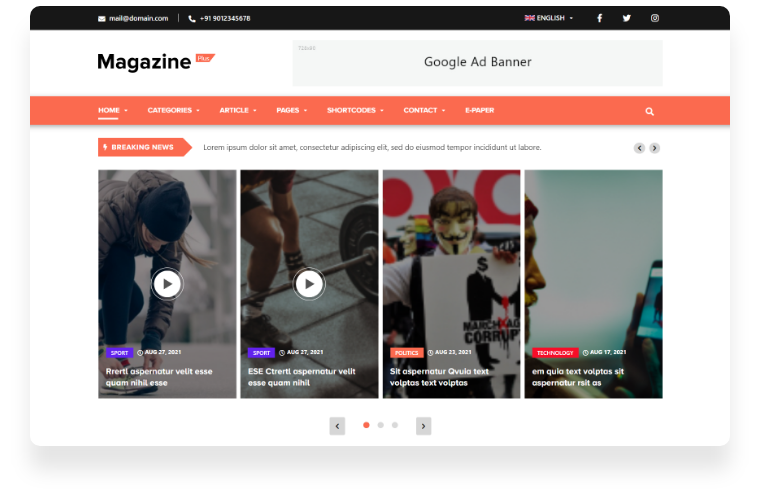Expand the CONTACT menu
760x500 pixels.
point(424,110)
